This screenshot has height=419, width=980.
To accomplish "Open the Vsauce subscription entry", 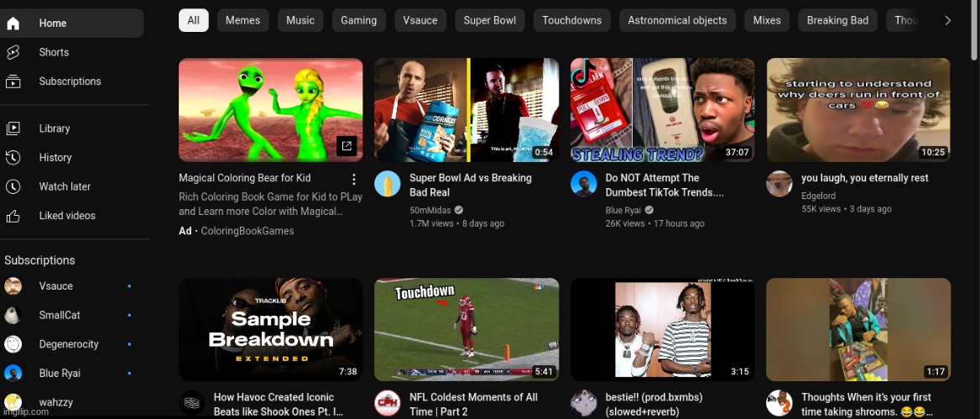I will coord(72,285).
